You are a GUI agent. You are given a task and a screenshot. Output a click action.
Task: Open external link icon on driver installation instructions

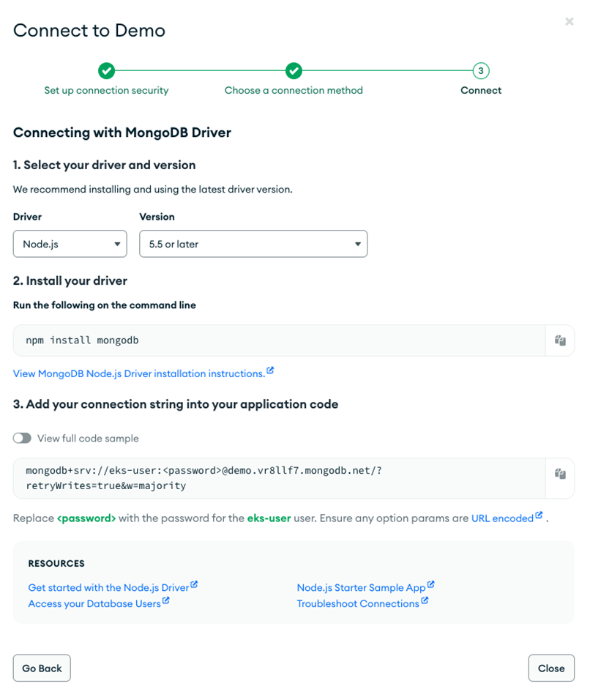[x=271, y=370]
